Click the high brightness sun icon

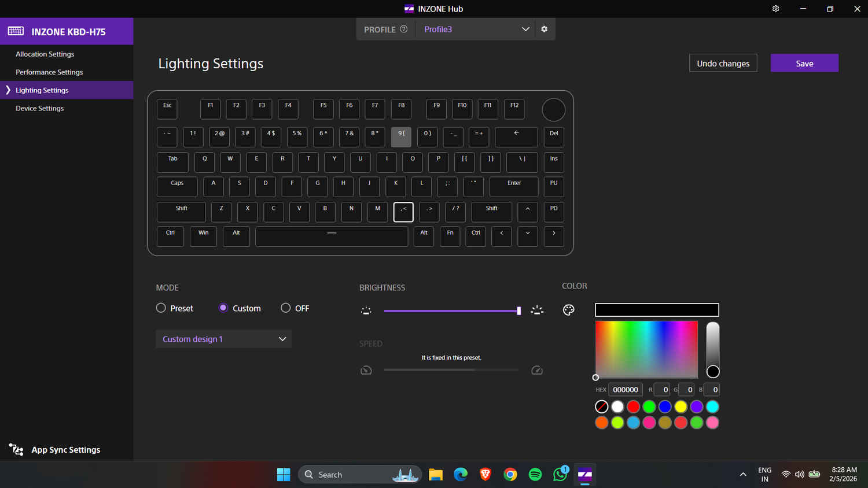click(537, 310)
